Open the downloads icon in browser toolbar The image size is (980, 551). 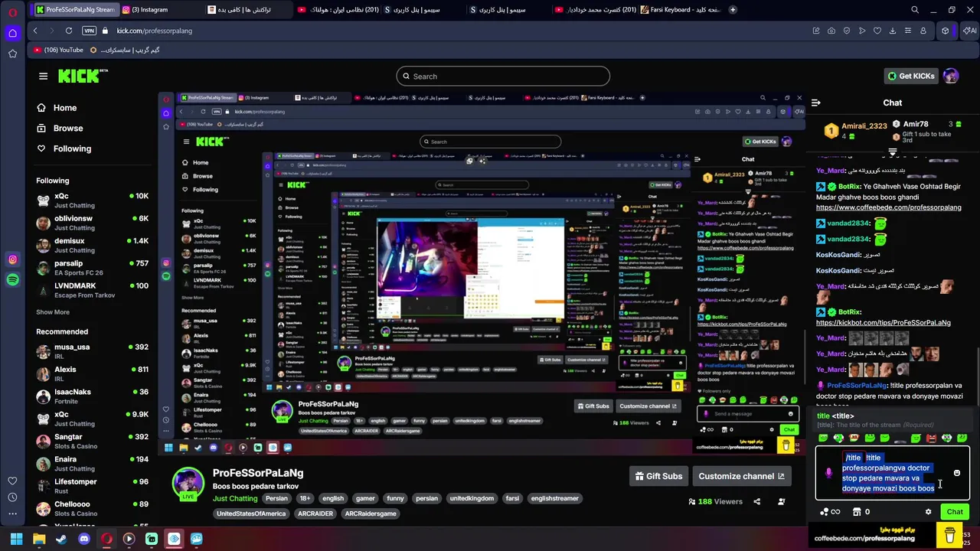point(893,31)
